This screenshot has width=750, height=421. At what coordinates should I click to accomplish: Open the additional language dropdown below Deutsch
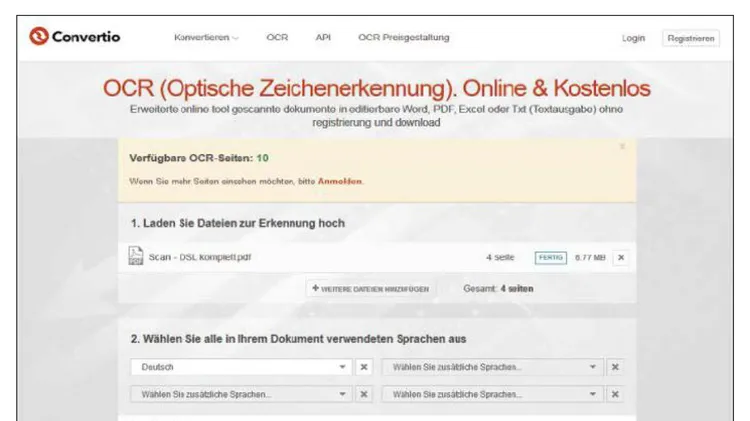[241, 394]
